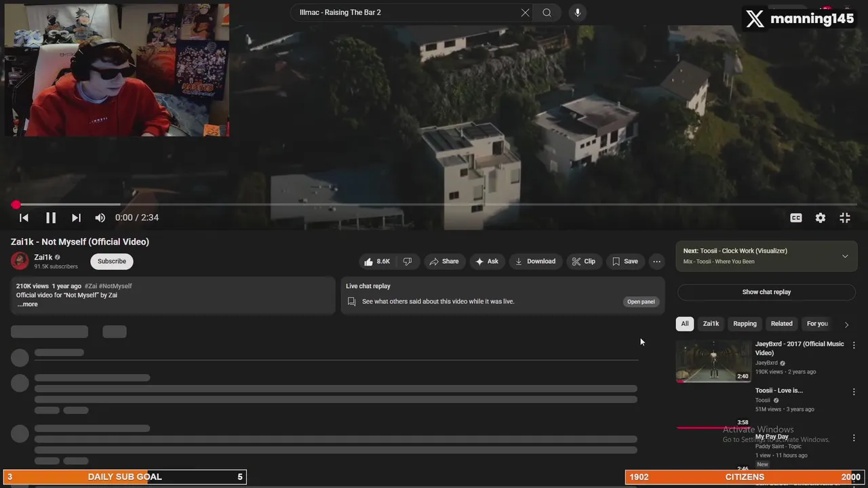Open My Pay Day video
The height and width of the screenshot is (488, 868).
772,437
